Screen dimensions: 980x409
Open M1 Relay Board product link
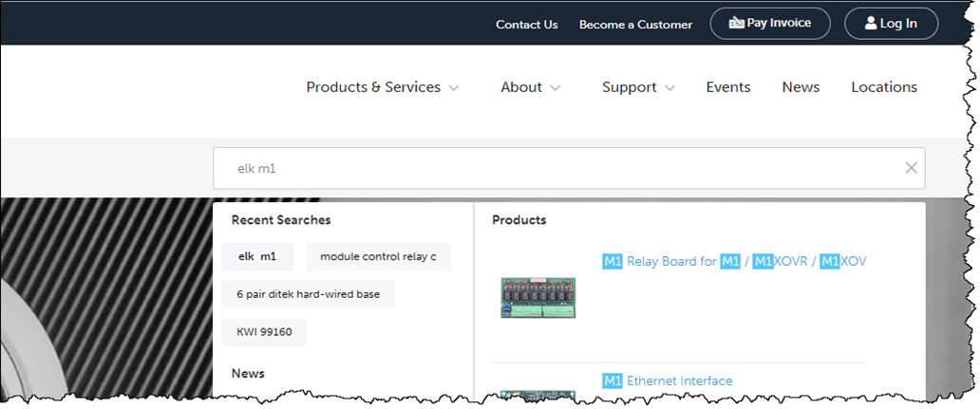pos(734,262)
